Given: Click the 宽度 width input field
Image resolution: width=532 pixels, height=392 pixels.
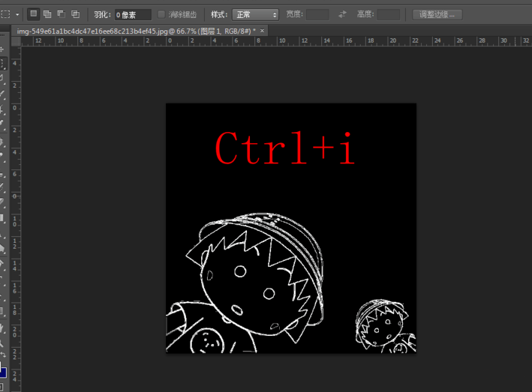Looking at the screenshot, I should pos(317,14).
